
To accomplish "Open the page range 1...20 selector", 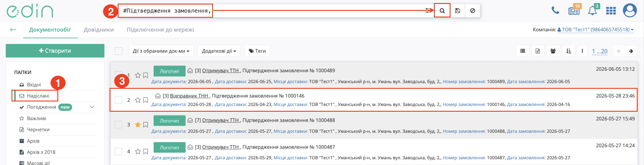I will [x=600, y=51].
